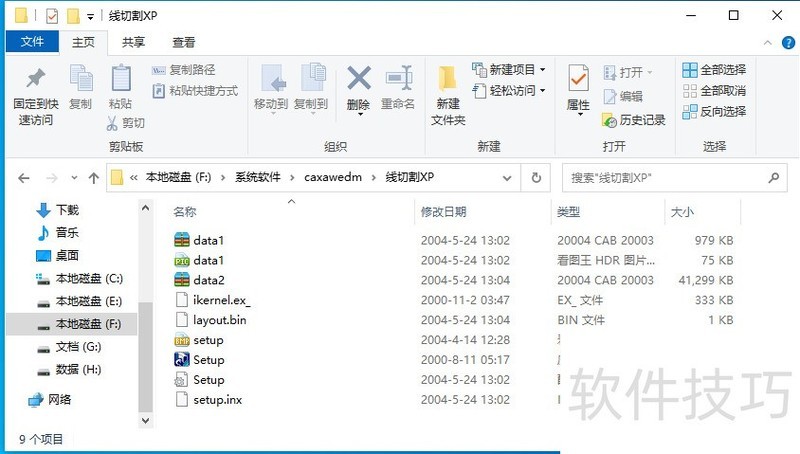Click Select none in the ribbon
Screen dimensions: 800x454
click(714, 91)
